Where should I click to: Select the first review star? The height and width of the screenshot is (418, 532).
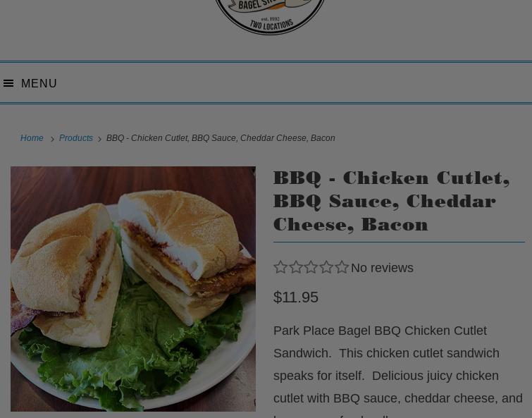click(280, 267)
